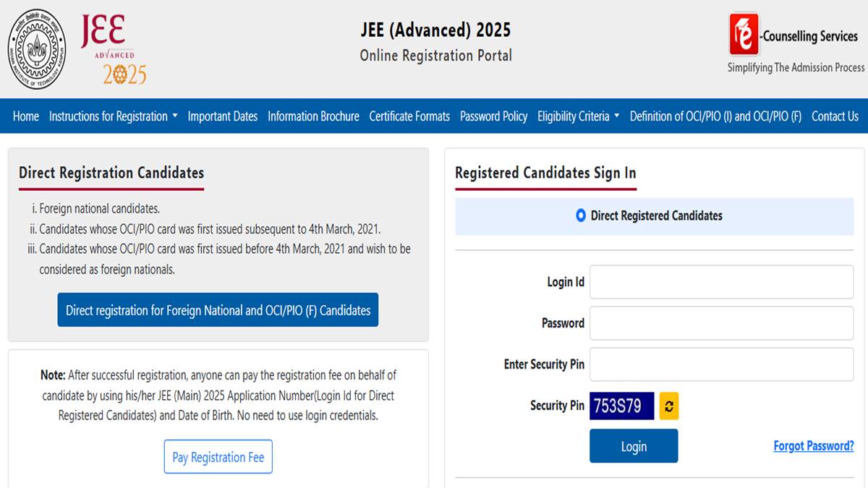
Task: Refresh the Security Pin code
Action: coord(669,406)
